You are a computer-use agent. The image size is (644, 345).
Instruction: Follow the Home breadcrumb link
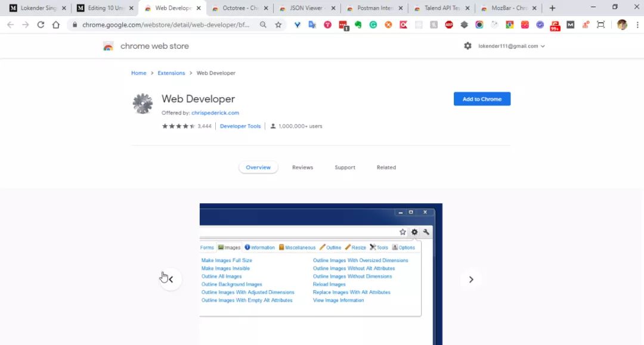[x=139, y=73]
